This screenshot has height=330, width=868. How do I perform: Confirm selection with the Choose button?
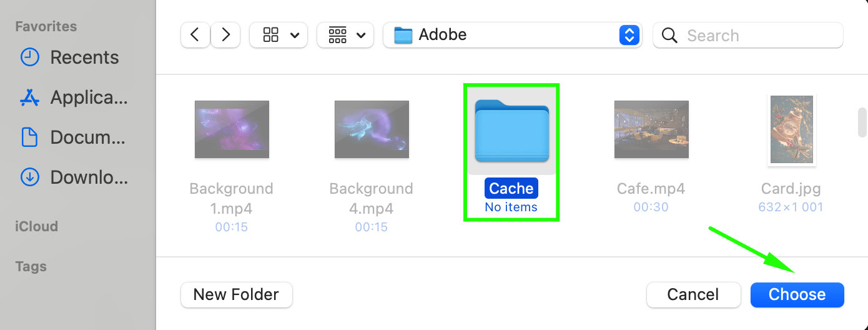797,294
